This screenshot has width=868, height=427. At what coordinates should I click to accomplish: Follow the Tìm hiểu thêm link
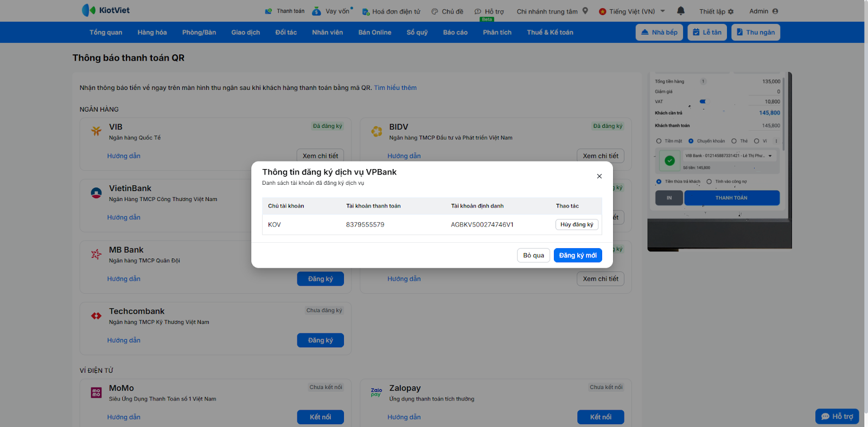[x=395, y=88]
